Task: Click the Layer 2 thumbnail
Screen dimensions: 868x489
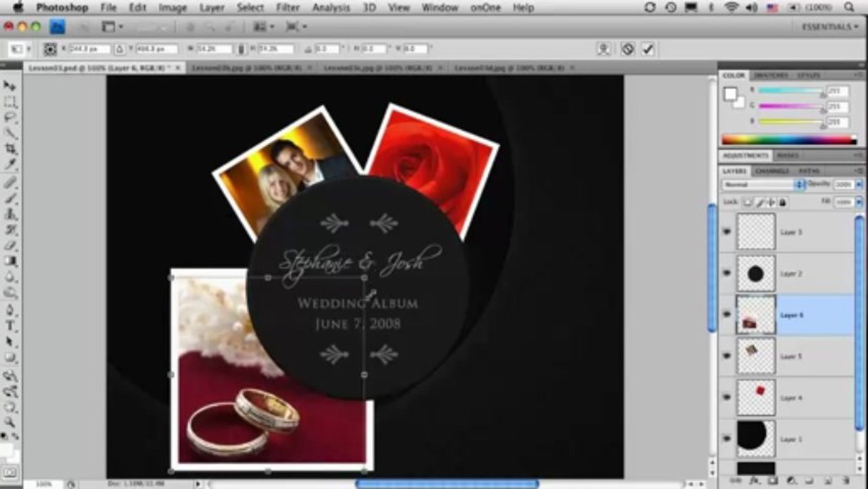Action: click(756, 273)
